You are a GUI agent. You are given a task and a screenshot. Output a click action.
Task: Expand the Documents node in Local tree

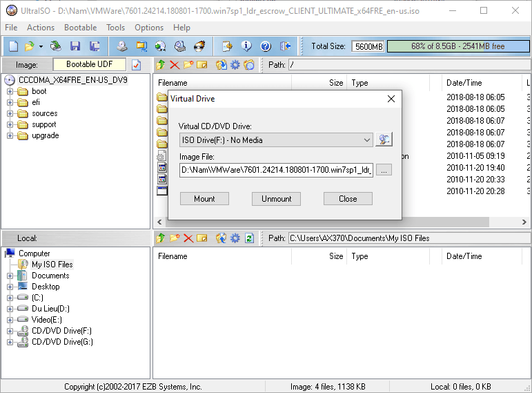(x=10, y=276)
